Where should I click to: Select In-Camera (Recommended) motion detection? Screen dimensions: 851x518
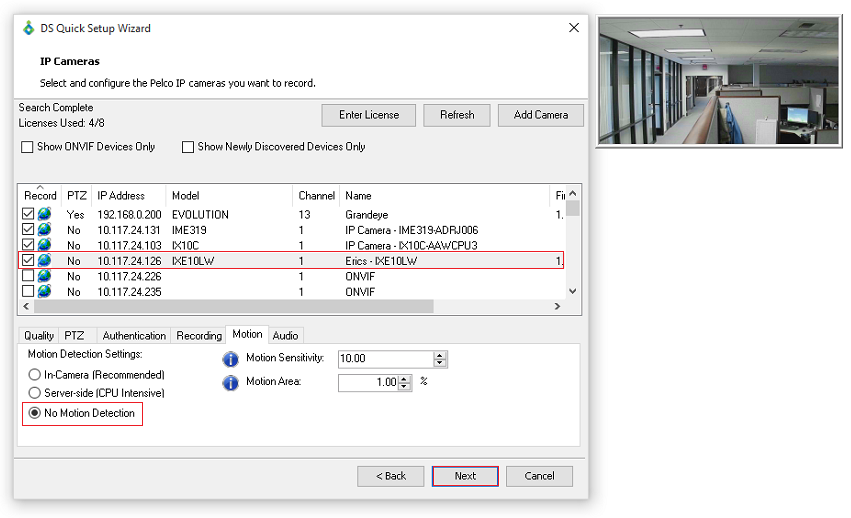[x=35, y=375]
